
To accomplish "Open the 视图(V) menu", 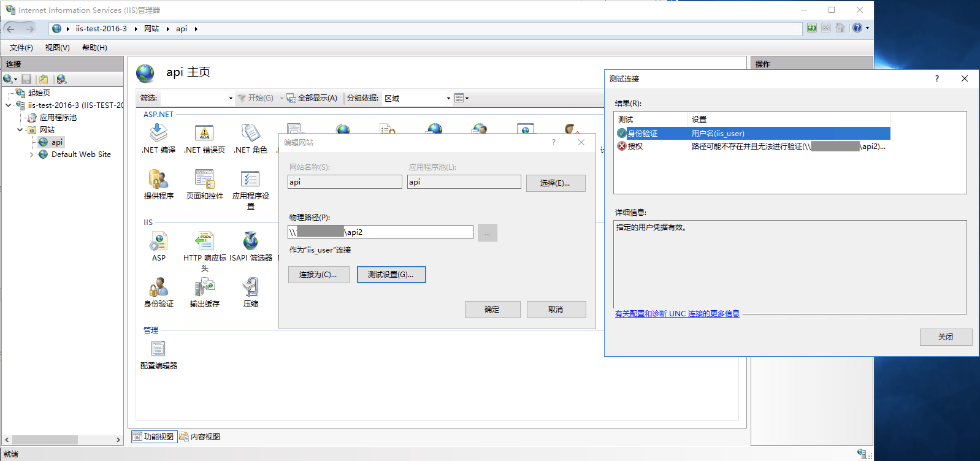I will point(57,48).
